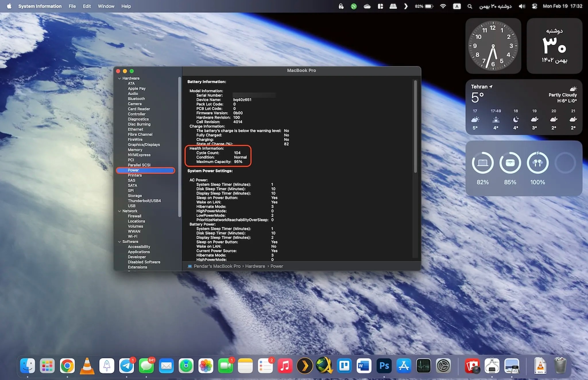Click the Wi-Fi status icon in menu bar
588x380 pixels.
coord(443,6)
